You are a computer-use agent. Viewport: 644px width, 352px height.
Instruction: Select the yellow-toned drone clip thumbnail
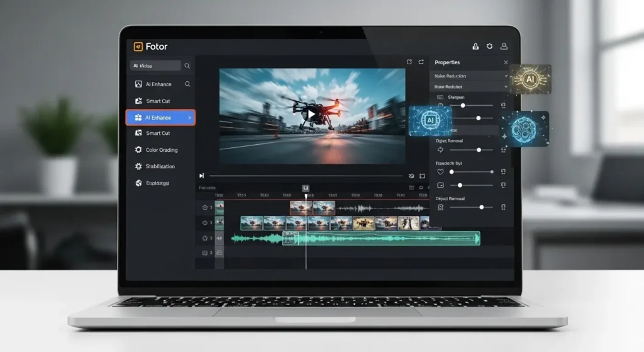coord(364,223)
